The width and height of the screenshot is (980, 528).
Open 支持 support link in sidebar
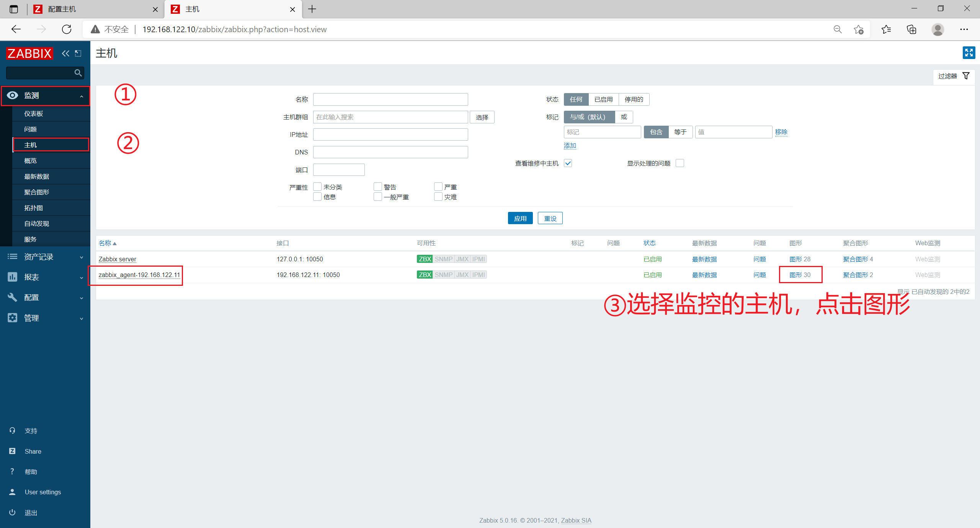31,431
